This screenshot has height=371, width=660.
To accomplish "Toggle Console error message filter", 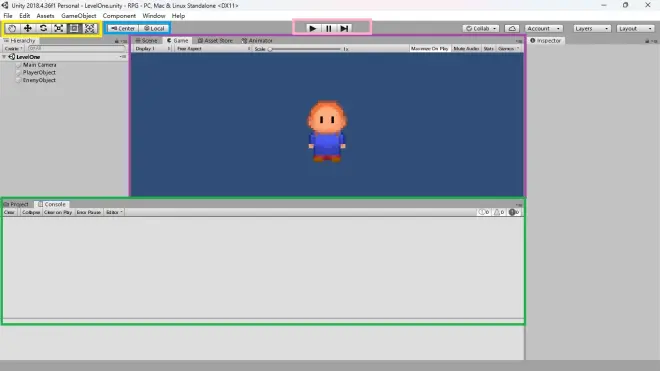I will click(x=514, y=212).
